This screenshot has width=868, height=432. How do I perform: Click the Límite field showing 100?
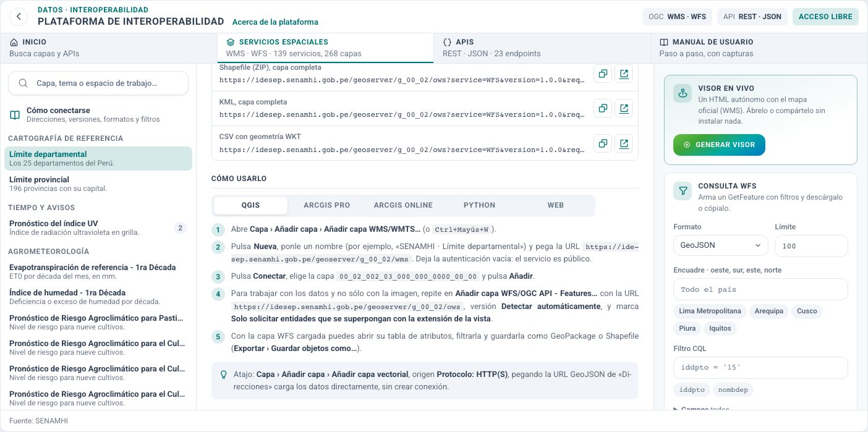click(811, 245)
